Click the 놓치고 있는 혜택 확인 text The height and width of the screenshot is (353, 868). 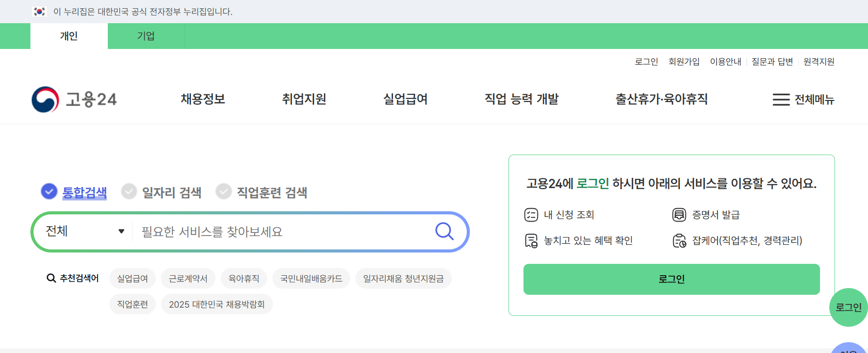coord(588,241)
